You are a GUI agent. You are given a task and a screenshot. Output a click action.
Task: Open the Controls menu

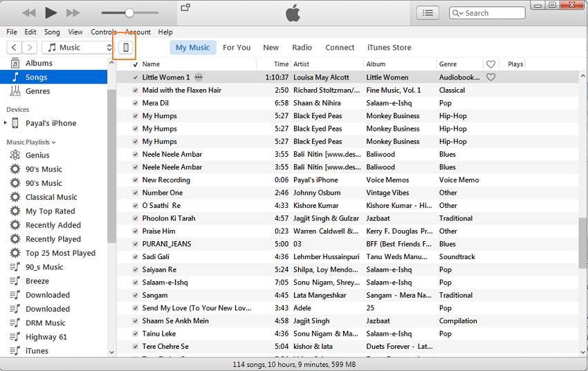click(104, 32)
